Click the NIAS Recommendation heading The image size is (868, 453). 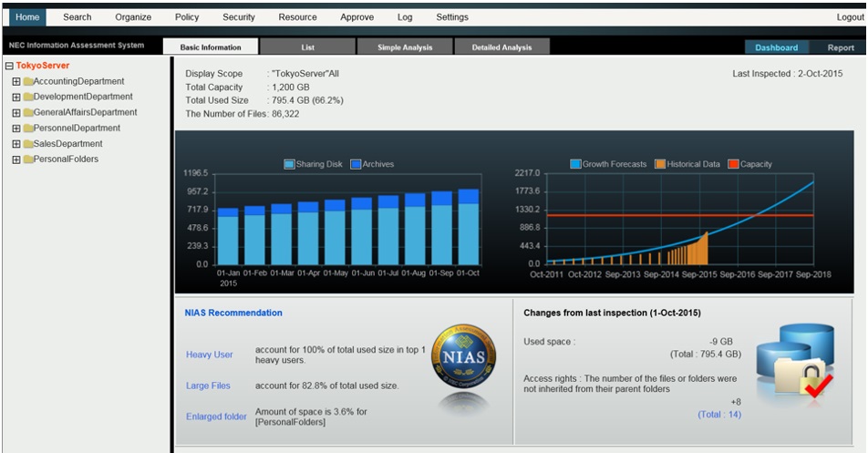click(x=233, y=313)
